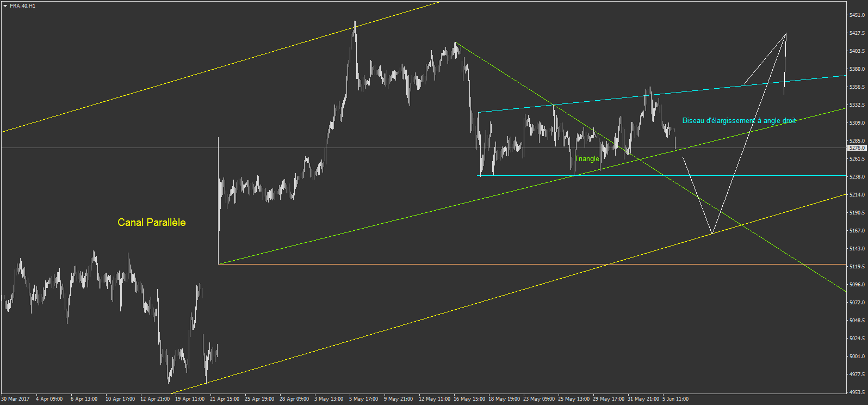Click the '10 Apr 17:00' time axis label
The image size is (868, 405).
120,399
